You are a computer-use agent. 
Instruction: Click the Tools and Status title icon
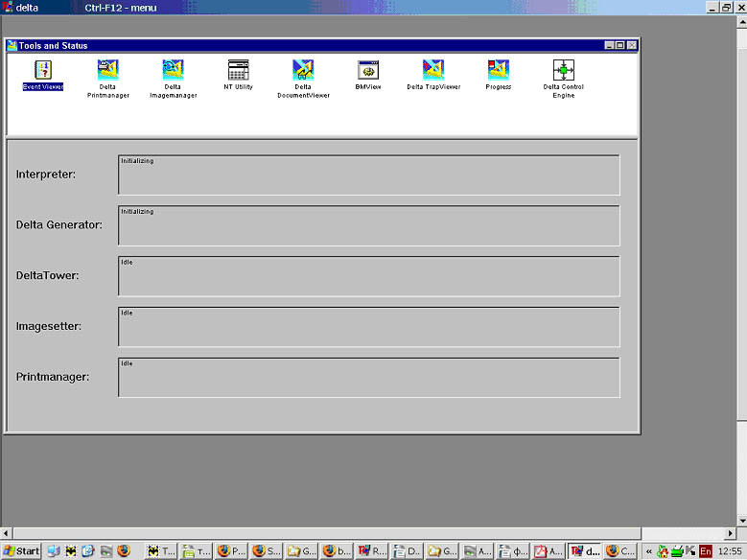tap(12, 45)
